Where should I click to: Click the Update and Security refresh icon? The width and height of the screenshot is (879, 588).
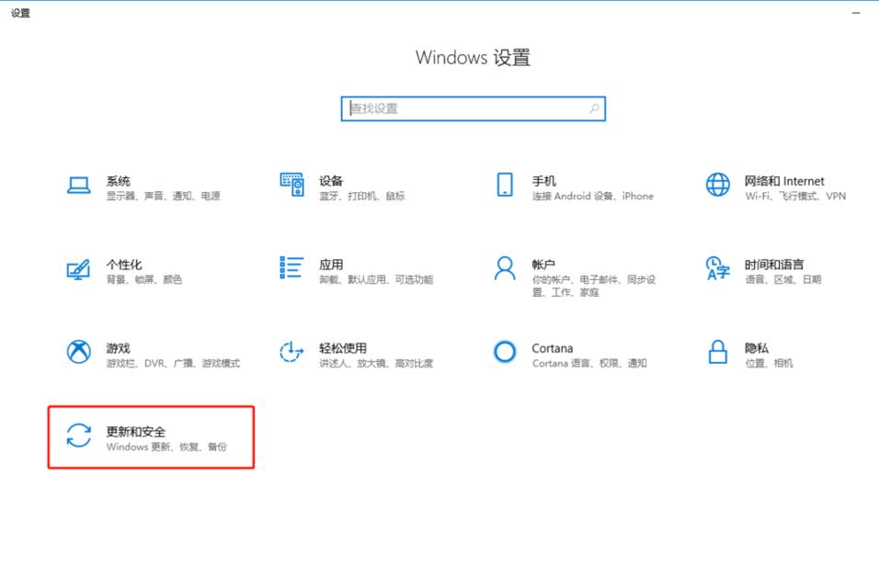78,435
